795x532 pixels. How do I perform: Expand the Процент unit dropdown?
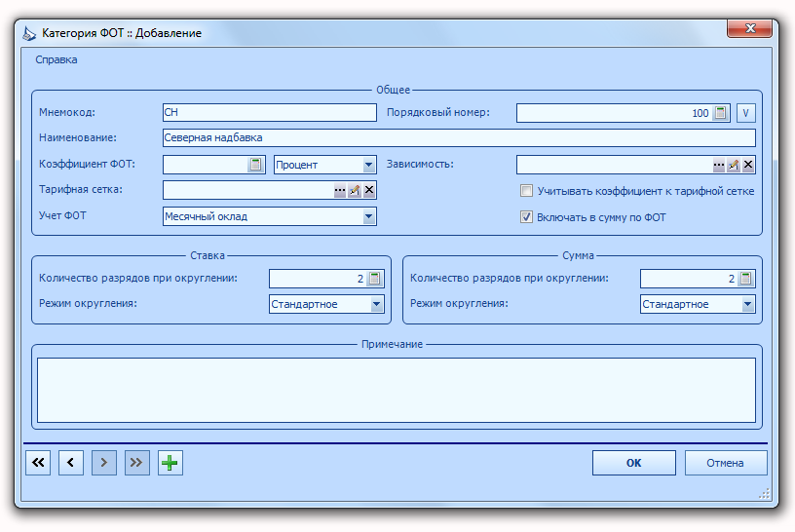[368, 165]
